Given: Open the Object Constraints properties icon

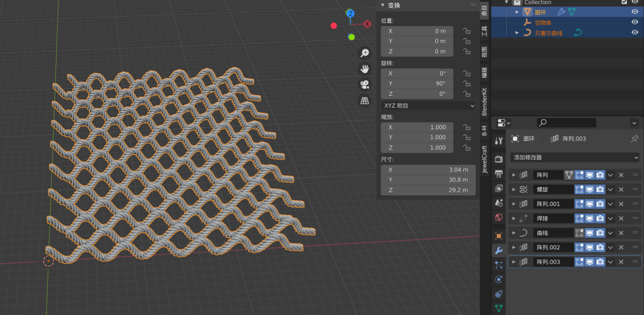Looking at the screenshot, I should pos(499,294).
